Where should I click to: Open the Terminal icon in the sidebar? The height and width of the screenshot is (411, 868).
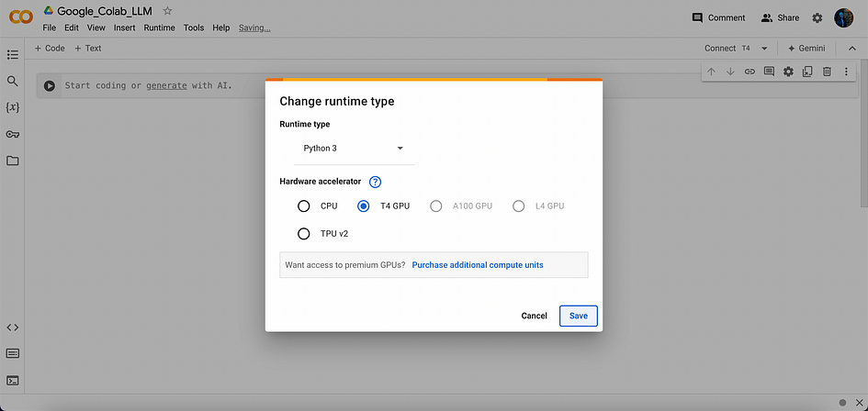point(12,381)
